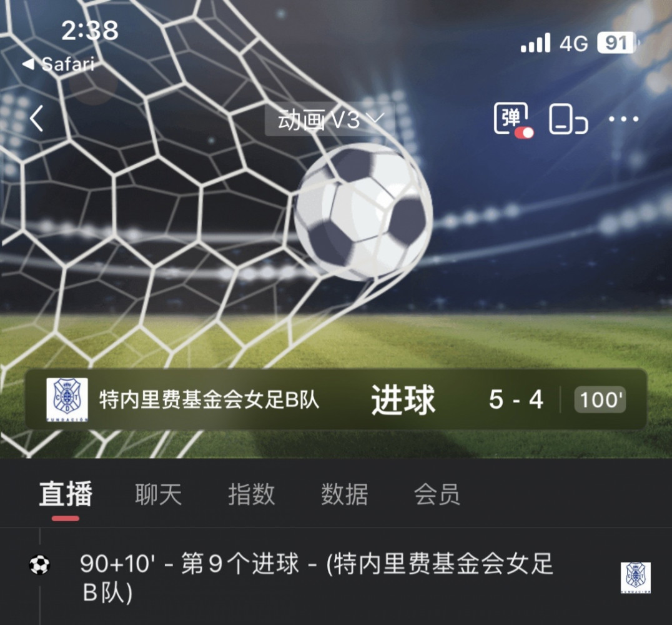Open the 90+10' ninth goal event entry
Screen dimensions: 672x625
coord(316,577)
